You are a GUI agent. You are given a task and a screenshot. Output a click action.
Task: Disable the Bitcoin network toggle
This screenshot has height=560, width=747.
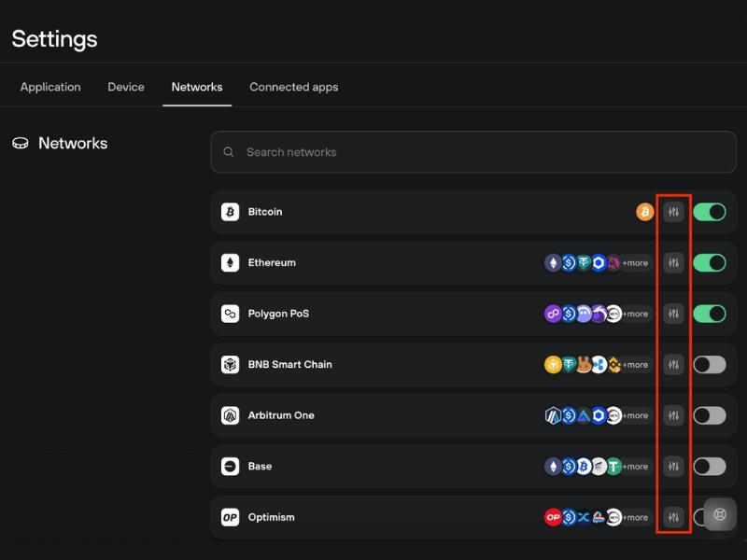click(710, 212)
